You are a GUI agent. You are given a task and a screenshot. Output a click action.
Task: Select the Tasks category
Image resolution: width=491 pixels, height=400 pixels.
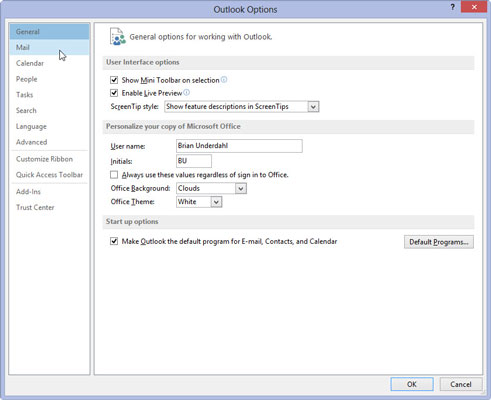pyautogui.click(x=49, y=95)
